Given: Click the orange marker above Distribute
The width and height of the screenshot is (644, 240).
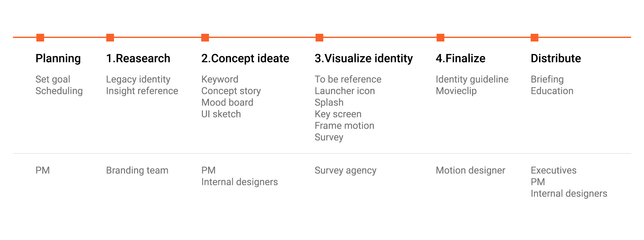Looking at the screenshot, I should [x=535, y=38].
